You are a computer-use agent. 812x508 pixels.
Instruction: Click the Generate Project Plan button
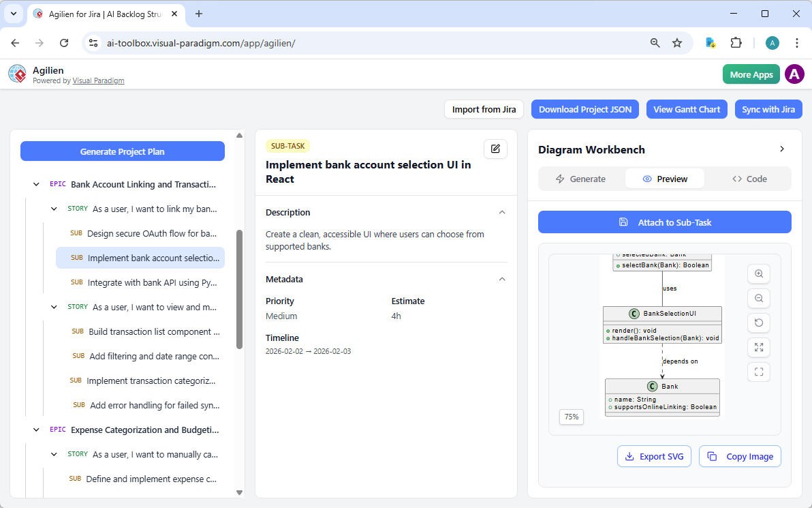pyautogui.click(x=123, y=151)
